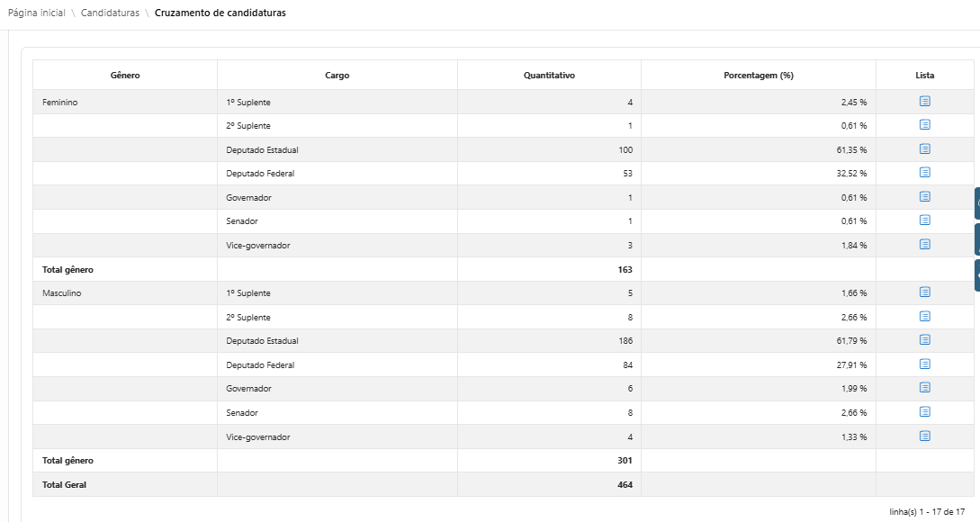This screenshot has height=522, width=980.
Task: Click the Cargo column header
Action: 337,75
